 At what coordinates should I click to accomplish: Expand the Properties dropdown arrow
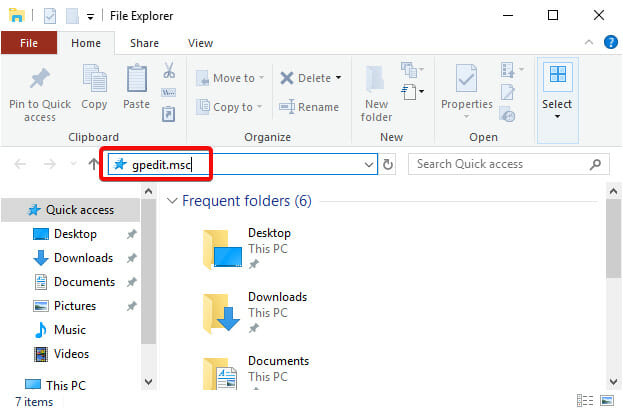coord(466,116)
